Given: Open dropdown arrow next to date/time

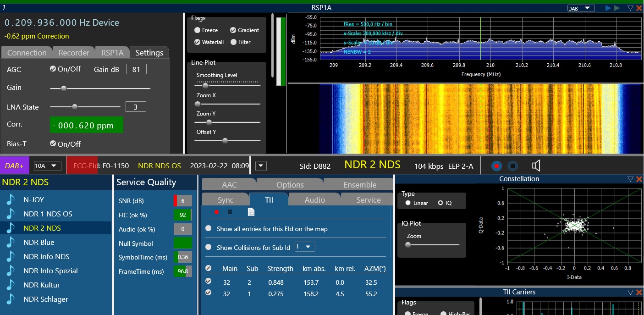Looking at the screenshot, I should [x=261, y=166].
